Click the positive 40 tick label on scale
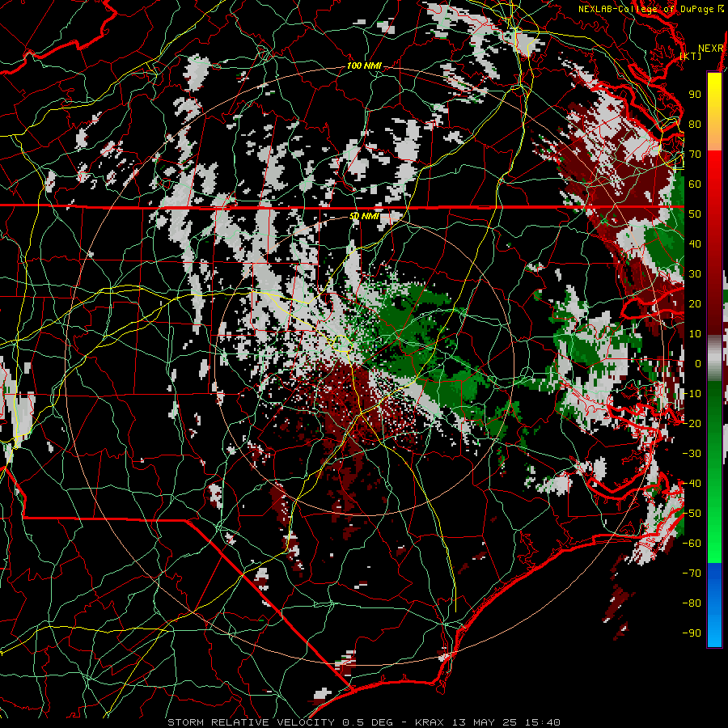 click(695, 244)
